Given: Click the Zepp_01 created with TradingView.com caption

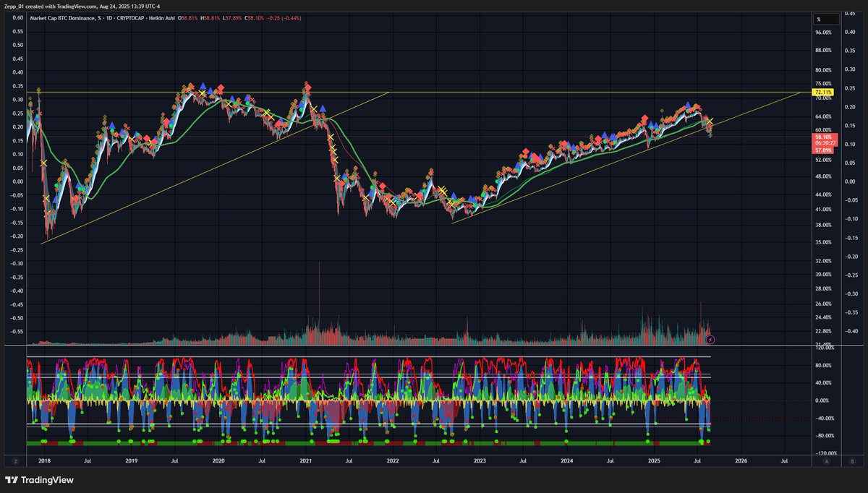Looking at the screenshot, I should [82, 6].
